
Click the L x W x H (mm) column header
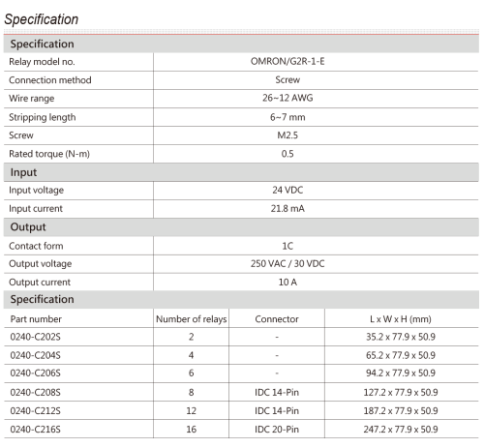[x=401, y=319]
